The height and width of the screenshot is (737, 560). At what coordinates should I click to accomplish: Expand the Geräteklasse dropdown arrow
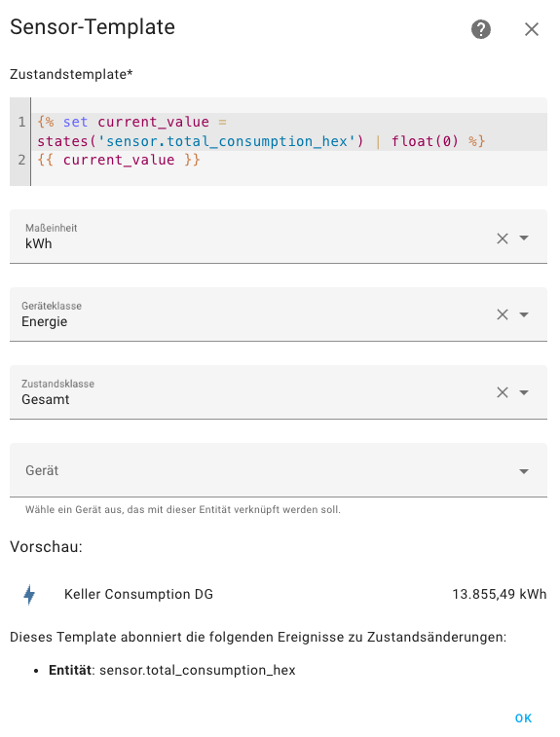[524, 314]
